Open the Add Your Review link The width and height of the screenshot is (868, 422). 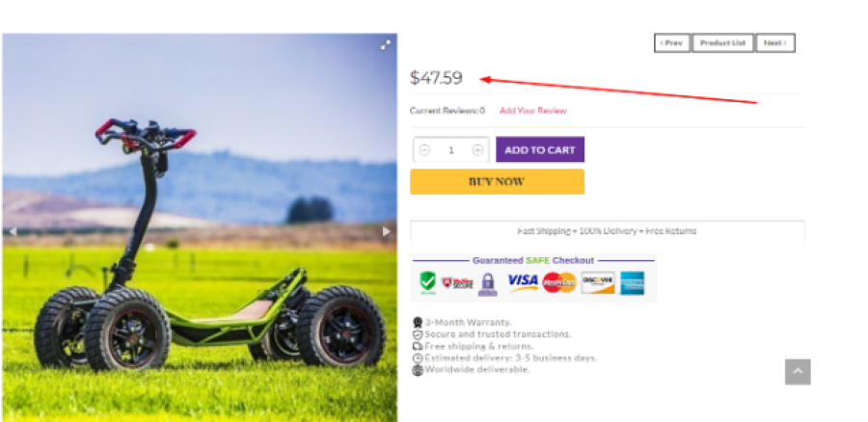tap(532, 111)
